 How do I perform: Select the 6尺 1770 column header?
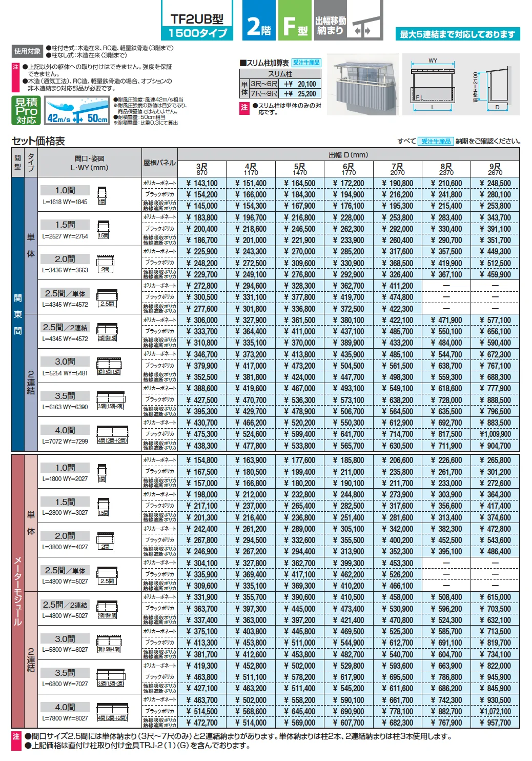(x=349, y=169)
